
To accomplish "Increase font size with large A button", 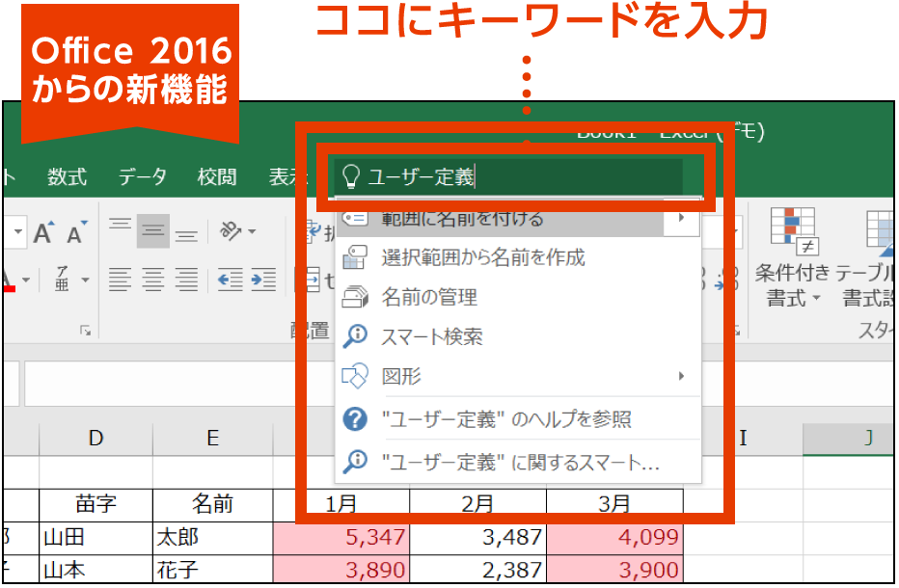I will tap(43, 232).
